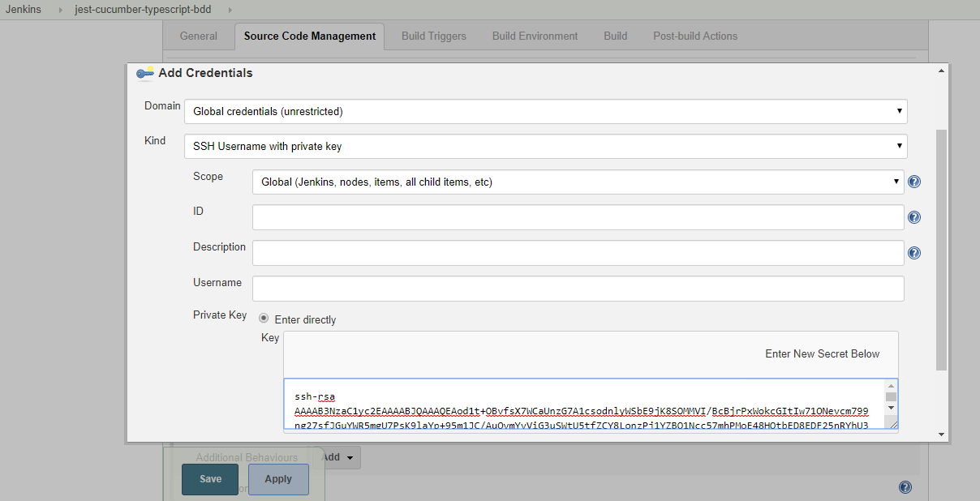Show help for the Description field

[914, 253]
